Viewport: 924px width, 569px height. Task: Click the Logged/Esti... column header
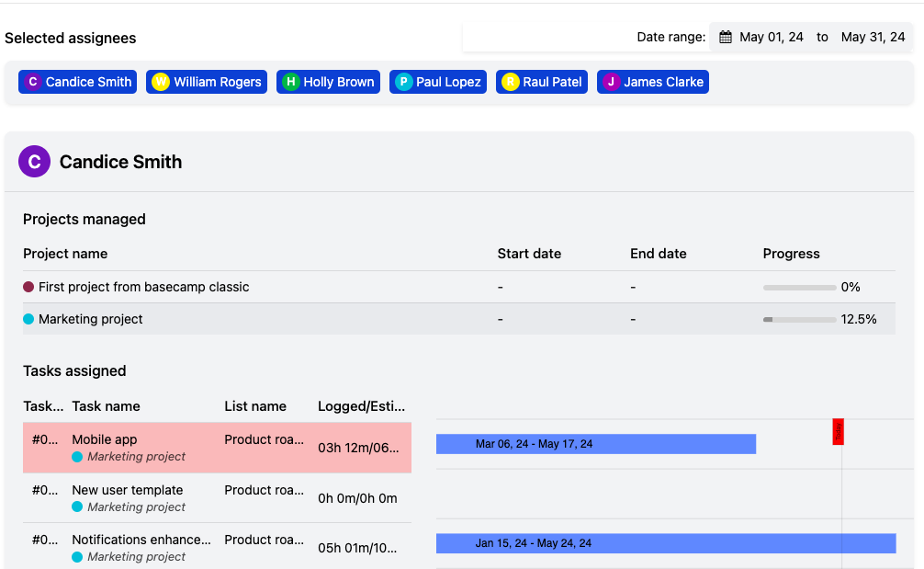(361, 406)
